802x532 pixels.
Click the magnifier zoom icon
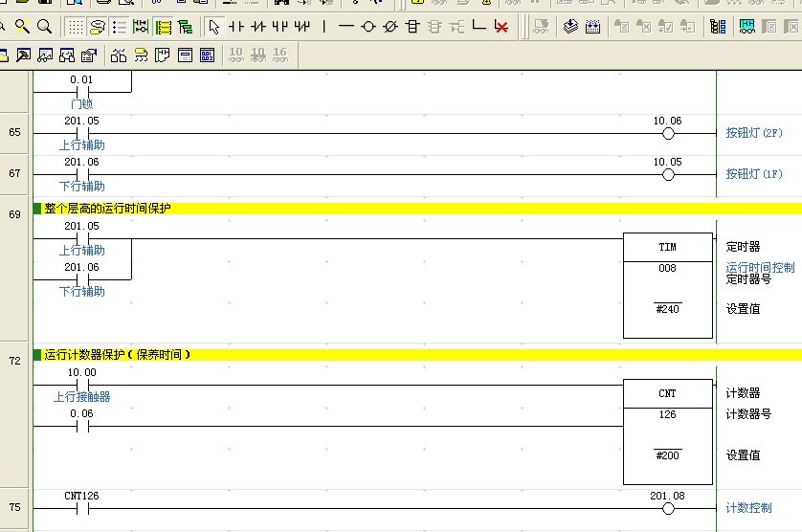pos(44,27)
